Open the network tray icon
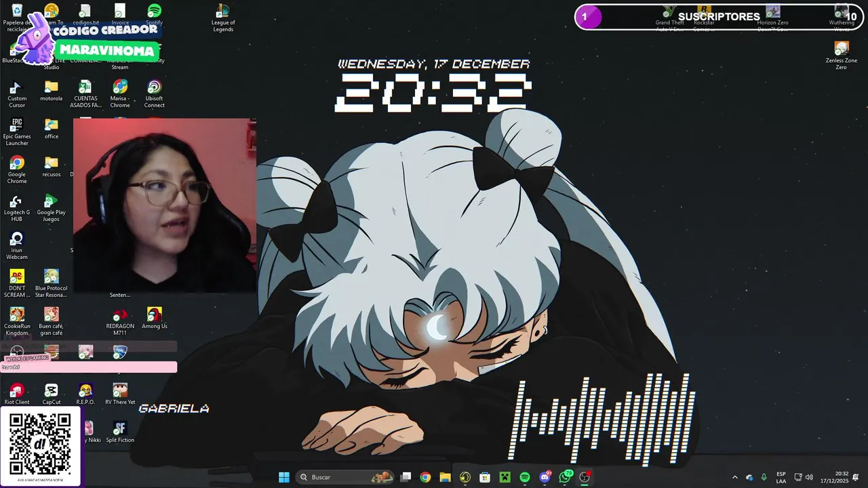The image size is (868, 488). pyautogui.click(x=798, y=477)
